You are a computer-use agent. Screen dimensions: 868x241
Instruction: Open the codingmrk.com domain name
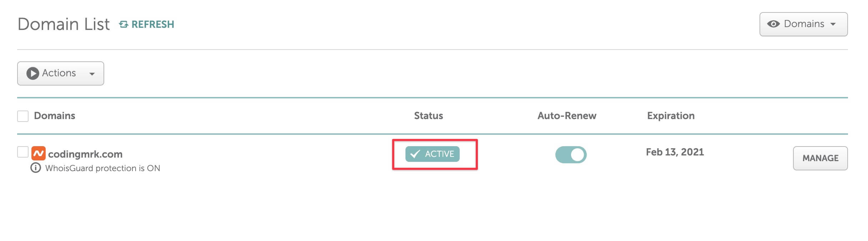85,154
